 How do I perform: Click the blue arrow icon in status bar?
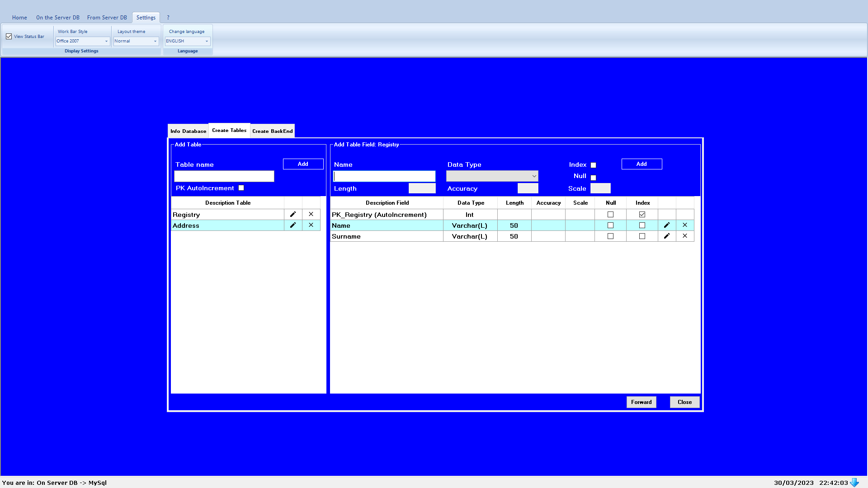tap(854, 483)
